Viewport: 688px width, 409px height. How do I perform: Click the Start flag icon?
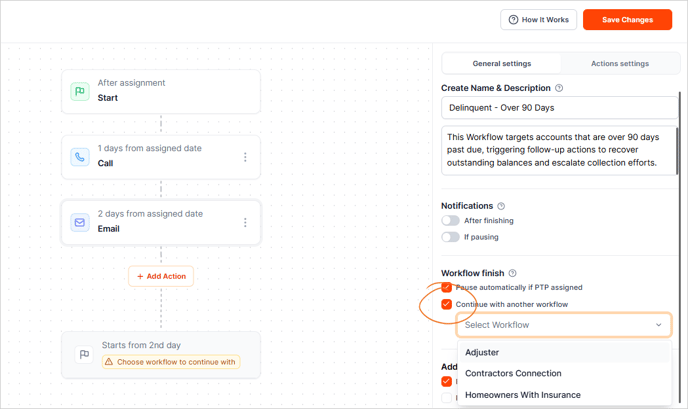(80, 91)
